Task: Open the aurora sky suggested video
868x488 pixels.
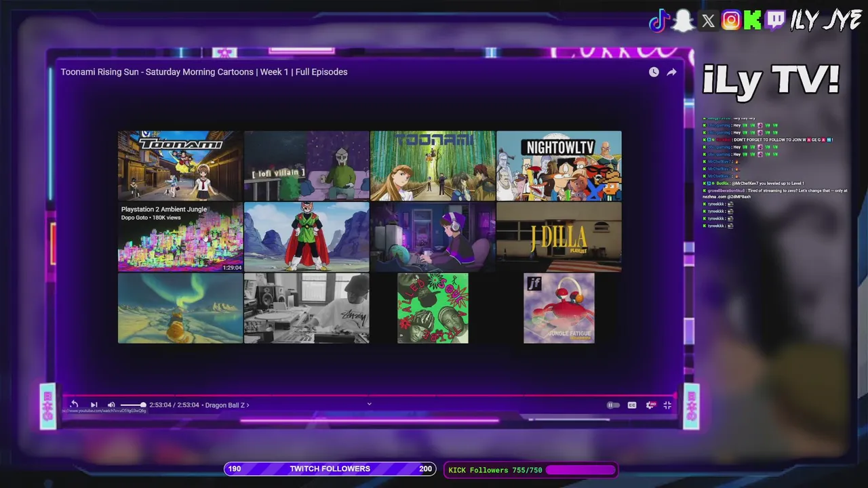Action: tap(180, 308)
